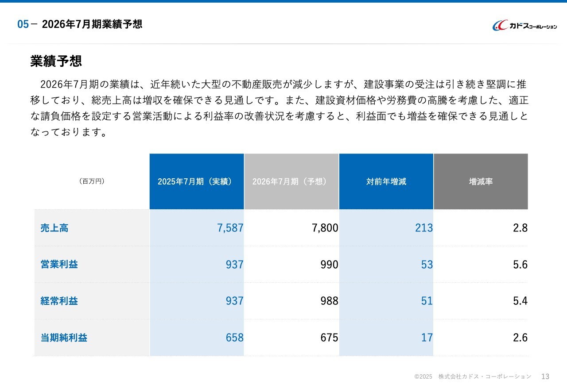
Task: Select the 経常利益 row label
Action: (59, 301)
